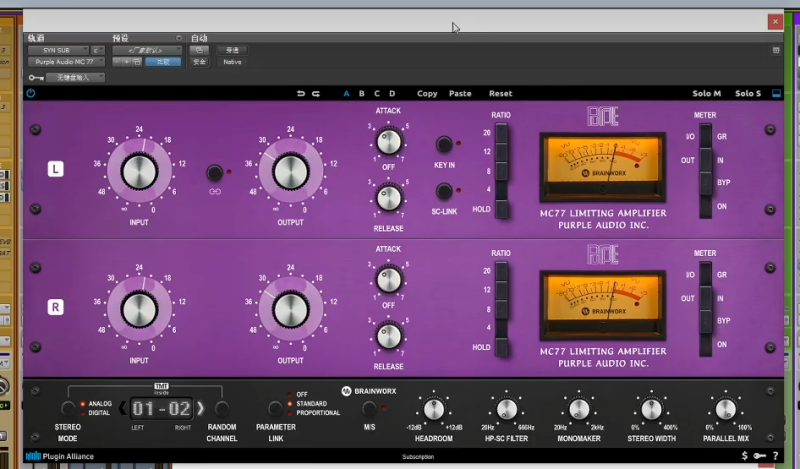Click the Native button
This screenshot has height=469, width=800.
[232, 62]
